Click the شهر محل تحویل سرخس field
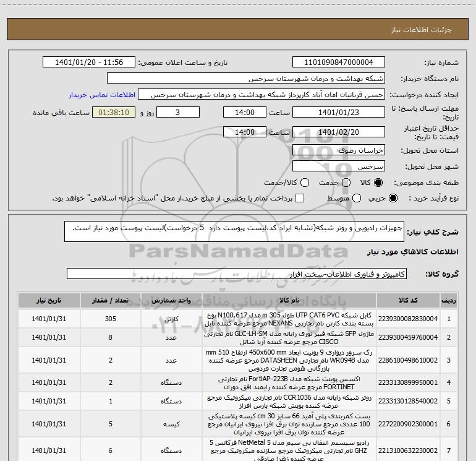Screen dimensions: 476x461 339,166
